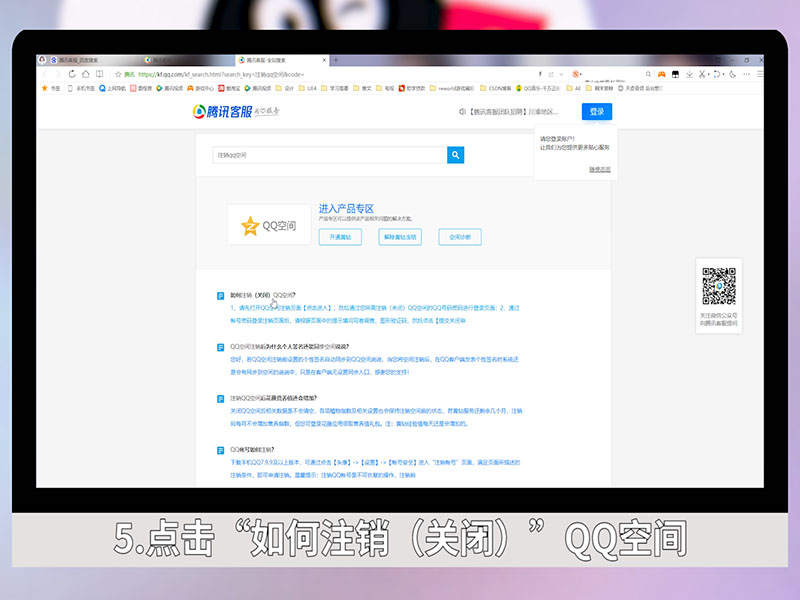Screen dimensions: 800x600
Task: Click the 开通黄钻 button
Action: 340,237
